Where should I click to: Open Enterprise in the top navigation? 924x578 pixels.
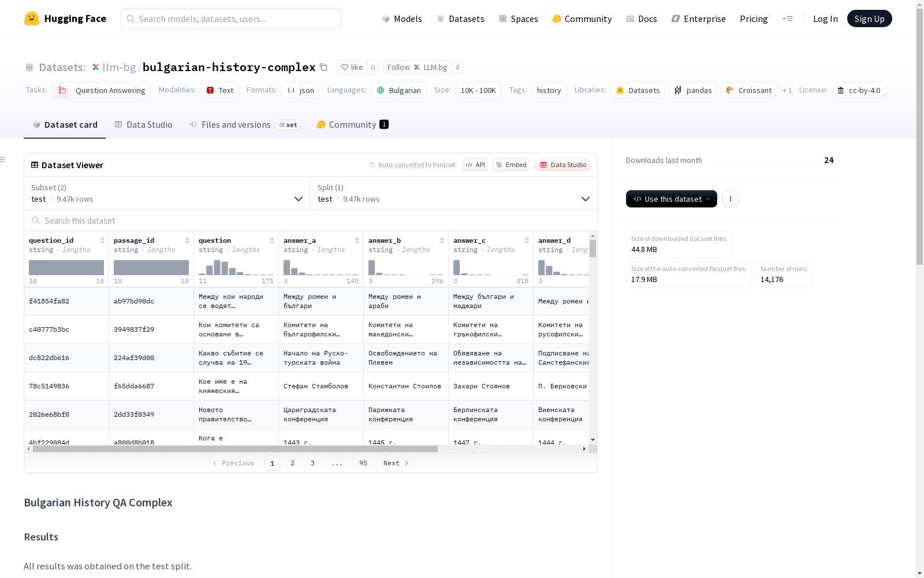(699, 18)
